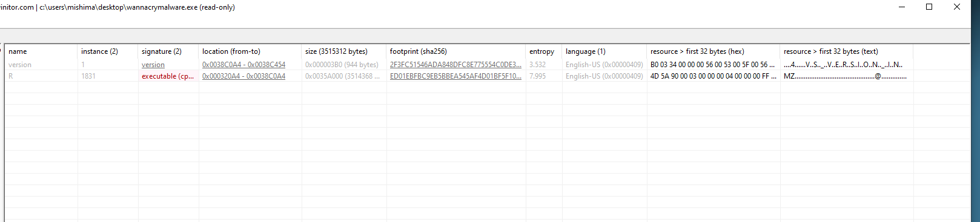980x222 pixels.
Task: Click 'executable (cp...' signature cell
Action: pyautogui.click(x=168, y=76)
